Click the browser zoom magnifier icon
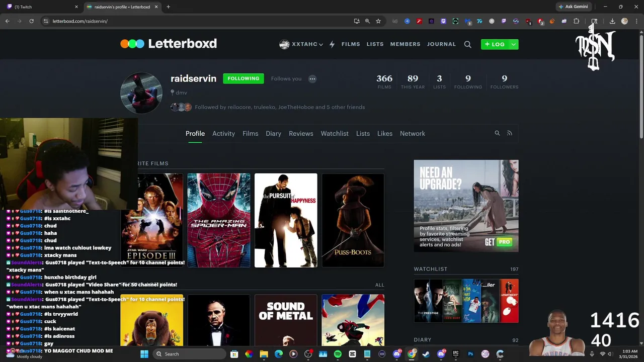The height and width of the screenshot is (362, 644). [367, 21]
